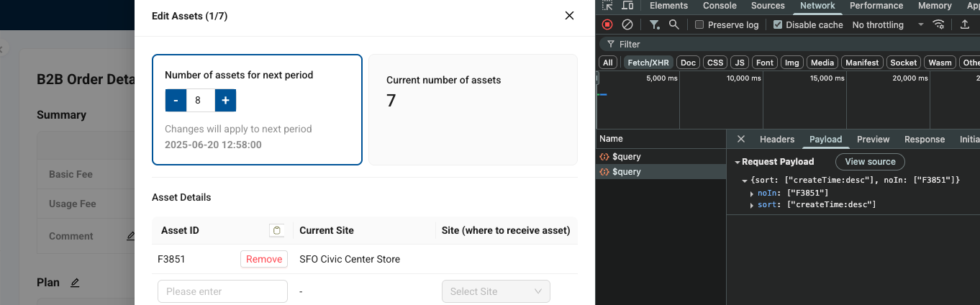Click the 10,000 ms timeline marker

click(x=743, y=78)
